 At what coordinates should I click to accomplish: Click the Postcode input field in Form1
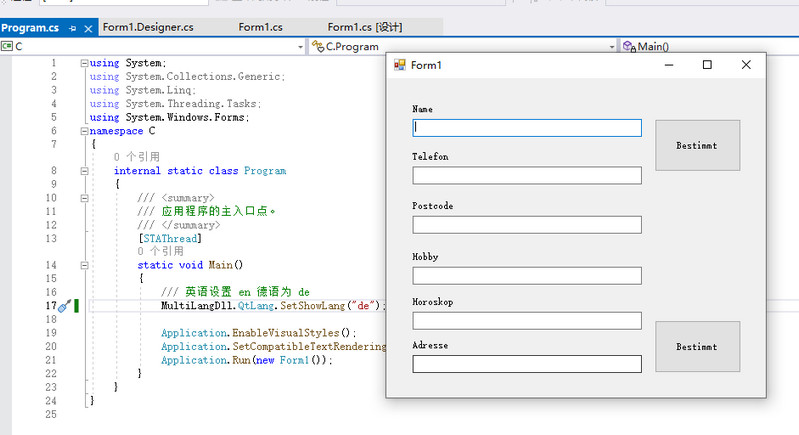[x=527, y=225]
